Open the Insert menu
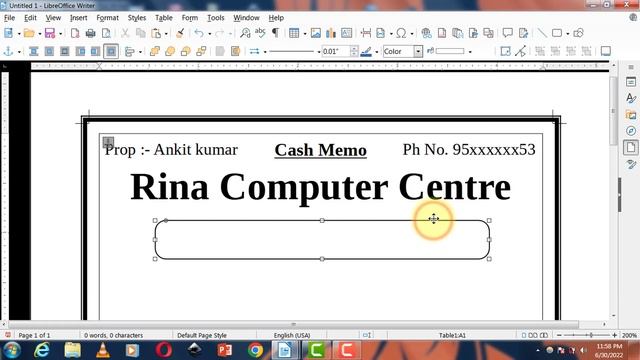Viewport: 640px width, 360px height. click(x=78, y=18)
